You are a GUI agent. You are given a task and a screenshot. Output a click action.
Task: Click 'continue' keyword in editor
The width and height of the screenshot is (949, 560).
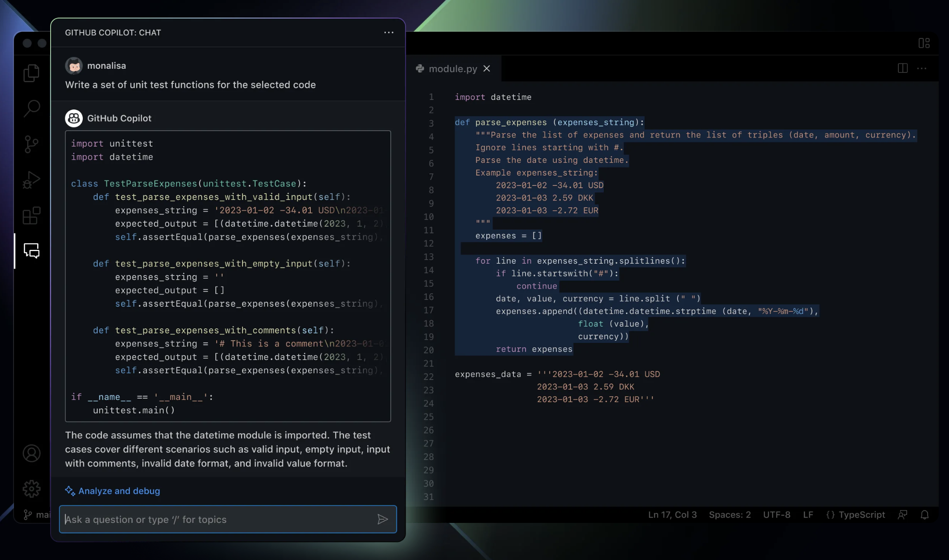point(536,286)
